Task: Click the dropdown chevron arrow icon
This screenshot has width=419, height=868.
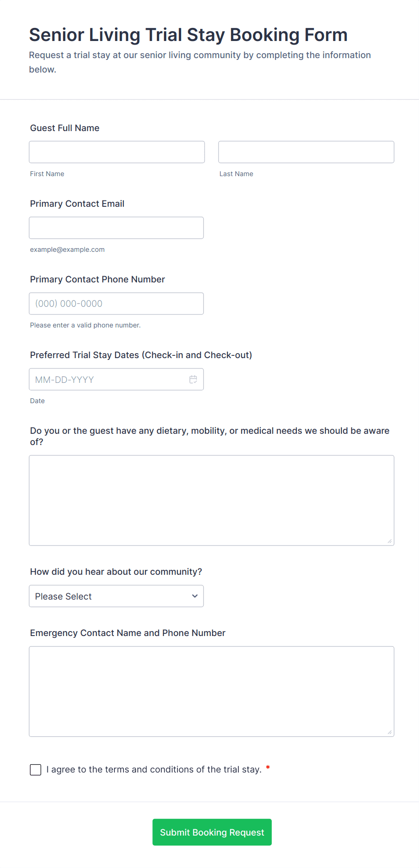Action: (x=195, y=596)
